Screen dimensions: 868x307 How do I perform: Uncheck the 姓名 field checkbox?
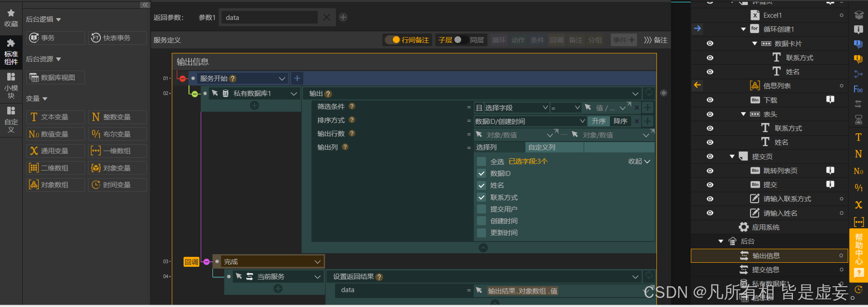481,185
